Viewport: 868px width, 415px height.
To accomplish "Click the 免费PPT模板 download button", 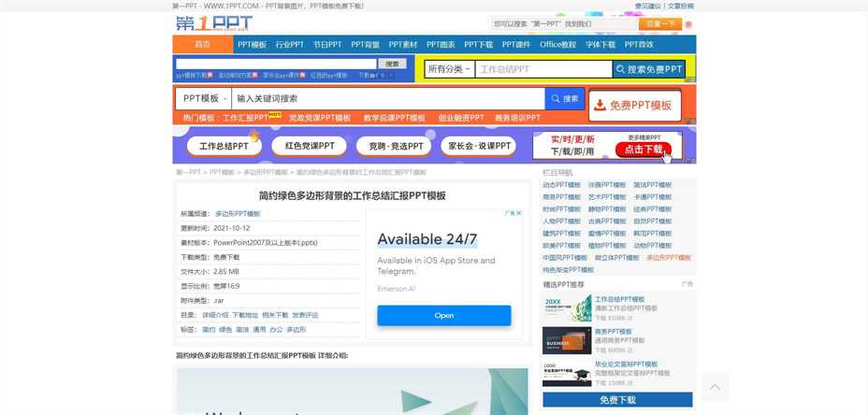I will [x=634, y=106].
